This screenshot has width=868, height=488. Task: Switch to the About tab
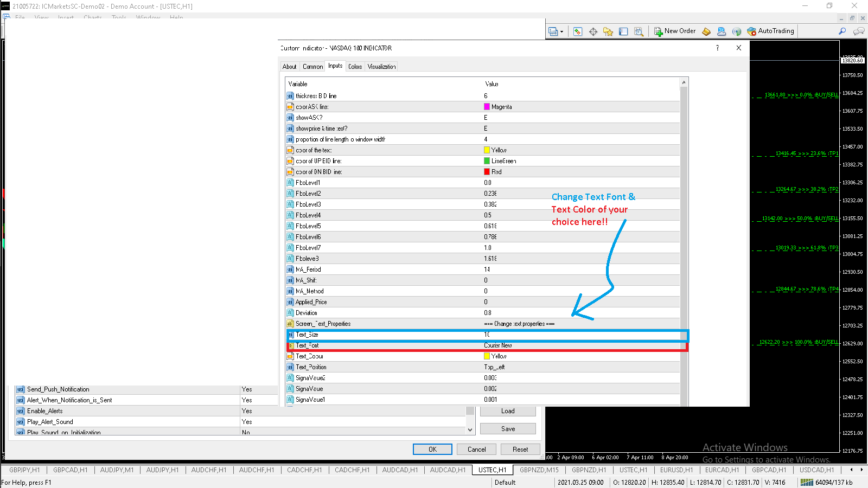(x=290, y=67)
